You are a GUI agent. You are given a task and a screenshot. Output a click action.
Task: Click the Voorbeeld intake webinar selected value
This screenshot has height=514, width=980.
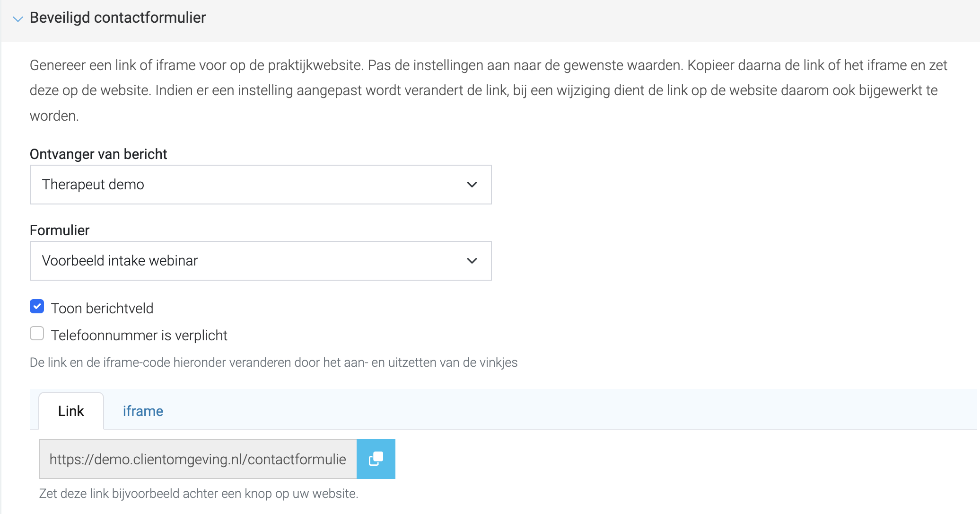[x=120, y=261]
